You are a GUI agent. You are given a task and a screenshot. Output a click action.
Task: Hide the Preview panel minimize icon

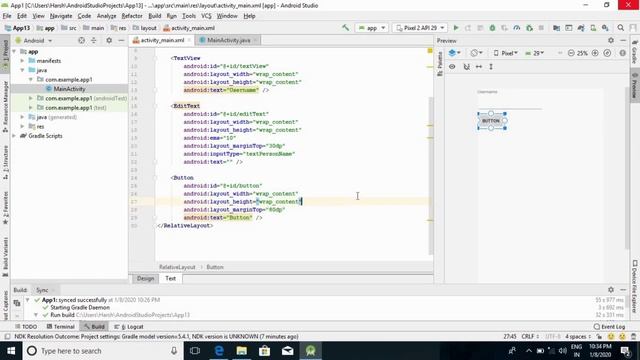click(x=623, y=40)
